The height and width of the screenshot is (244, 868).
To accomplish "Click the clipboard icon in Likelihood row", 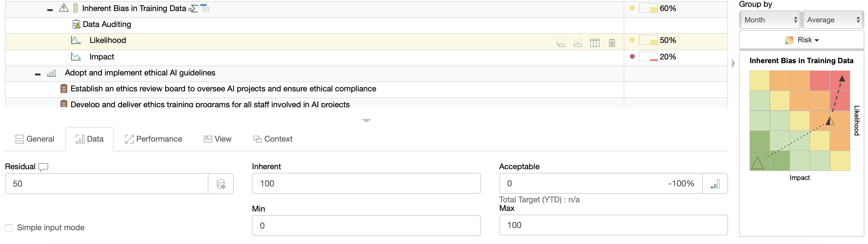I will pyautogui.click(x=612, y=43).
